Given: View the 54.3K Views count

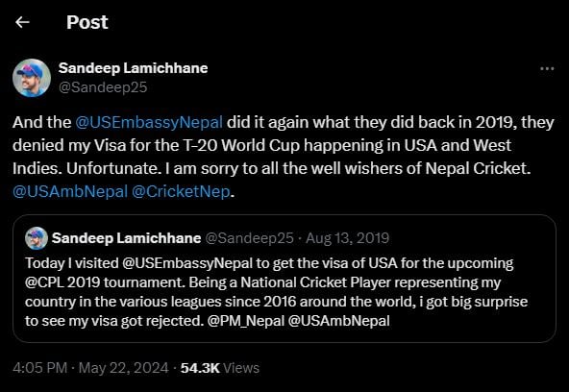Looking at the screenshot, I should (x=220, y=368).
